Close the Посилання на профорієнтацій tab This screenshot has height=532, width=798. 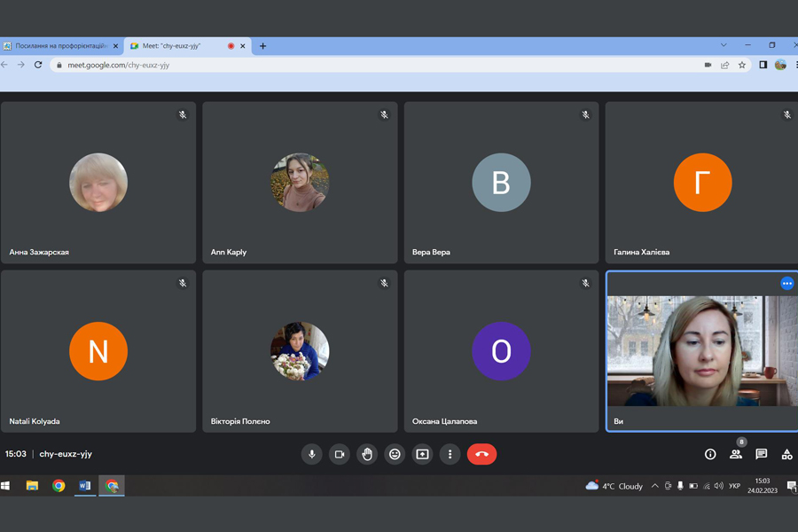115,46
